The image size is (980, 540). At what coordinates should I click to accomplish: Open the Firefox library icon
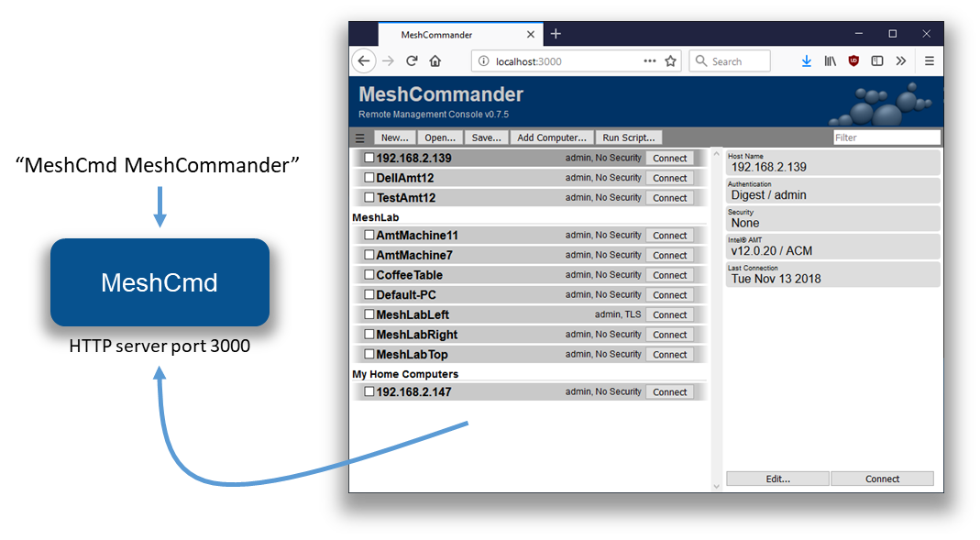(830, 61)
